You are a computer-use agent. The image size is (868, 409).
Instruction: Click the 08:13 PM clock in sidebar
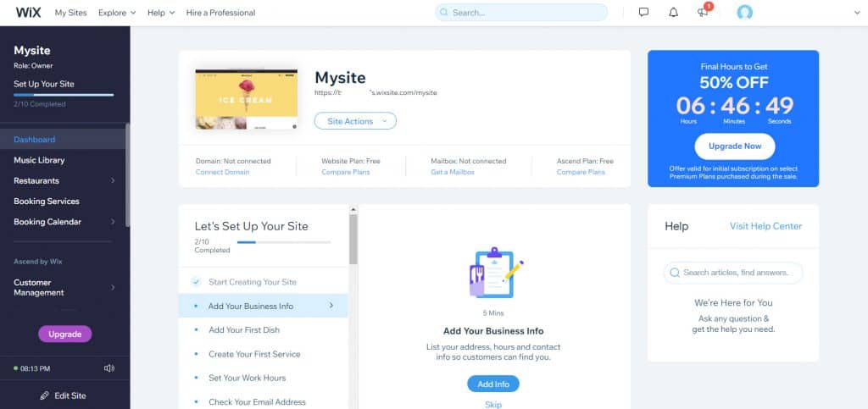pos(35,368)
